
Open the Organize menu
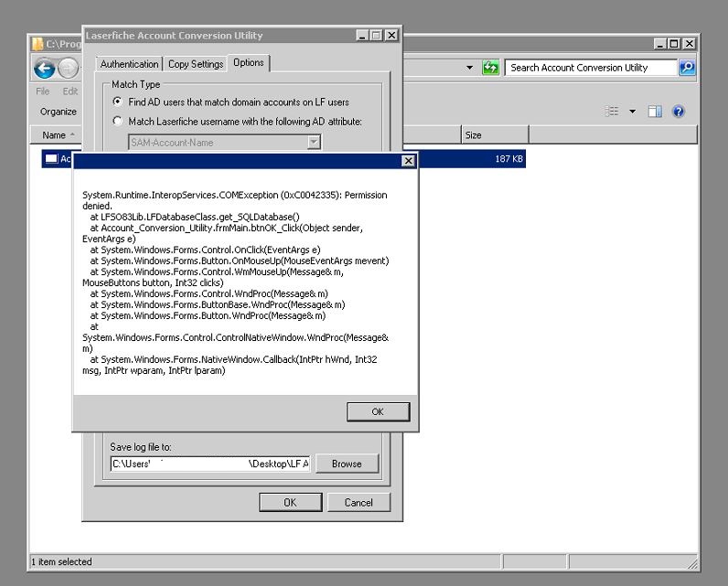(x=58, y=112)
